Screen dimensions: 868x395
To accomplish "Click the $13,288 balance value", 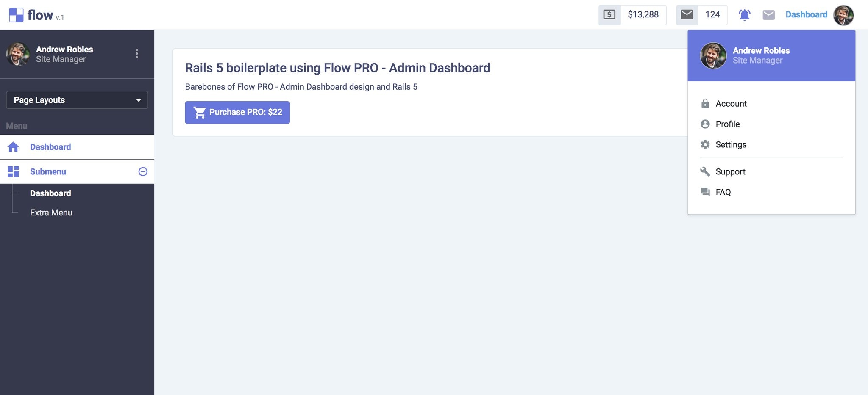I will tap(643, 15).
